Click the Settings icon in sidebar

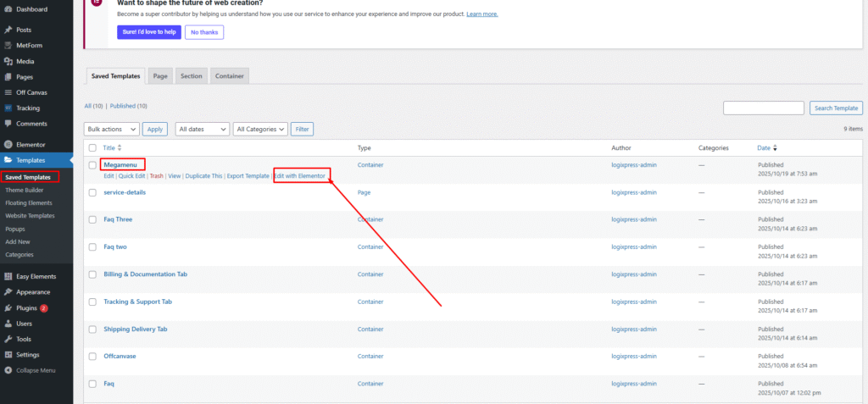point(8,355)
